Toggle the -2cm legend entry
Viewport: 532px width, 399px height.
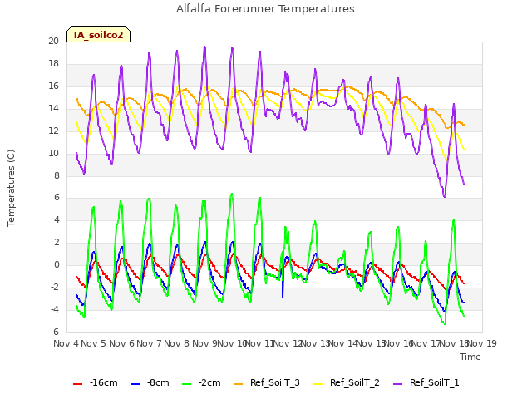tap(201, 382)
